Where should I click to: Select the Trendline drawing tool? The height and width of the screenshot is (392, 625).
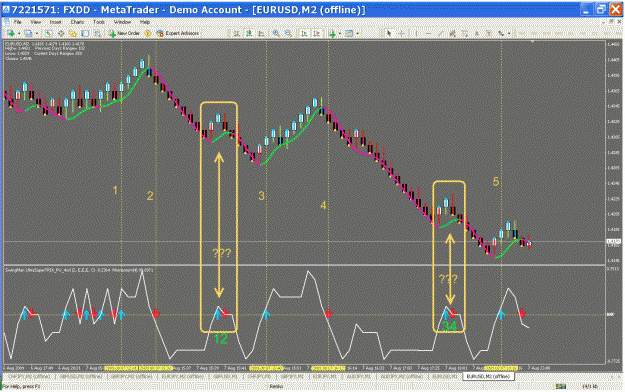click(x=440, y=33)
